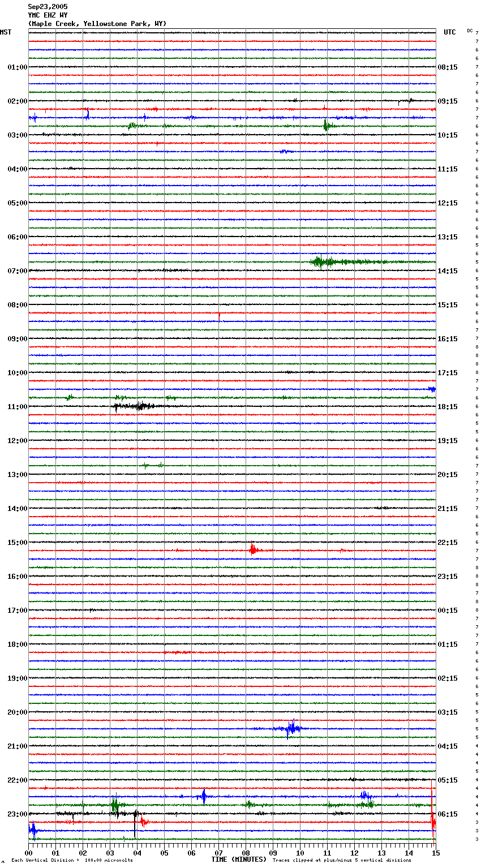Select the 03:00 MST row label
Viewport: 481px width, 868px height.
click(17, 135)
